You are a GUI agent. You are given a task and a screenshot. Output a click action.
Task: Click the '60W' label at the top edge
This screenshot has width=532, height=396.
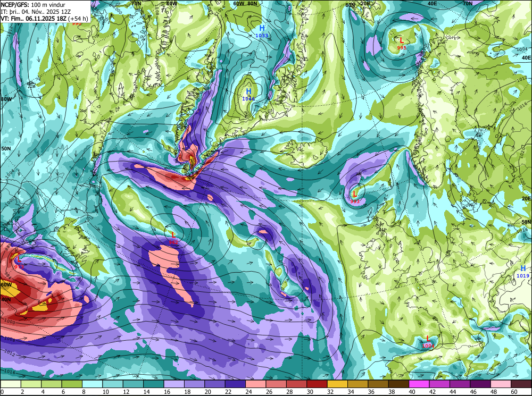click(239, 4)
